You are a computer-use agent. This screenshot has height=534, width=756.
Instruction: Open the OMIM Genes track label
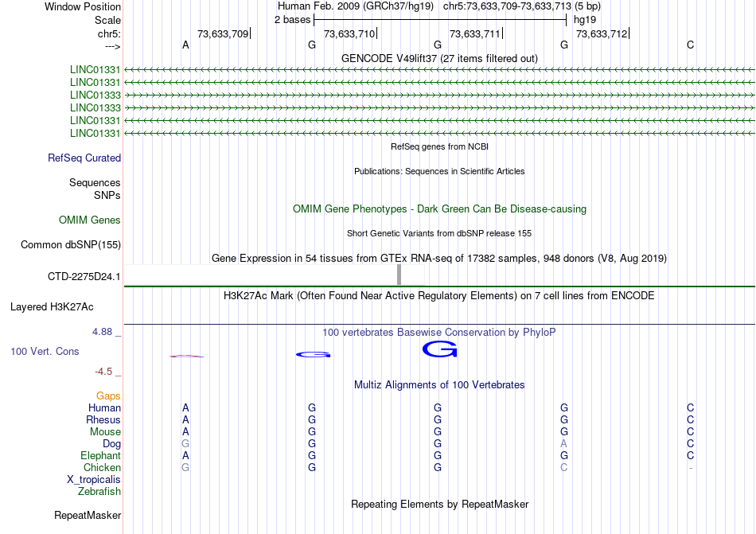tap(90, 220)
